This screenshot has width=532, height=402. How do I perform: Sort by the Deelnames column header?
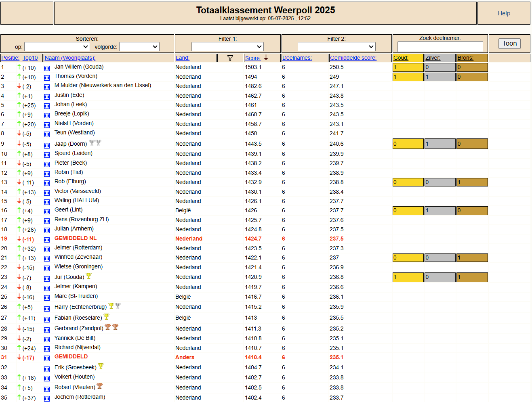click(297, 58)
